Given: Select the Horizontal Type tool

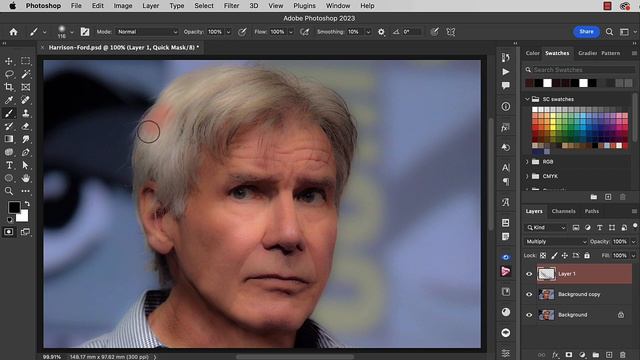Looking at the screenshot, I should coord(9,165).
